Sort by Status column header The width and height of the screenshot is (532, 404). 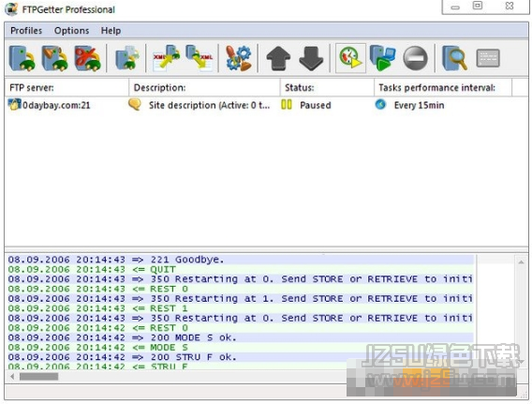[328, 87]
